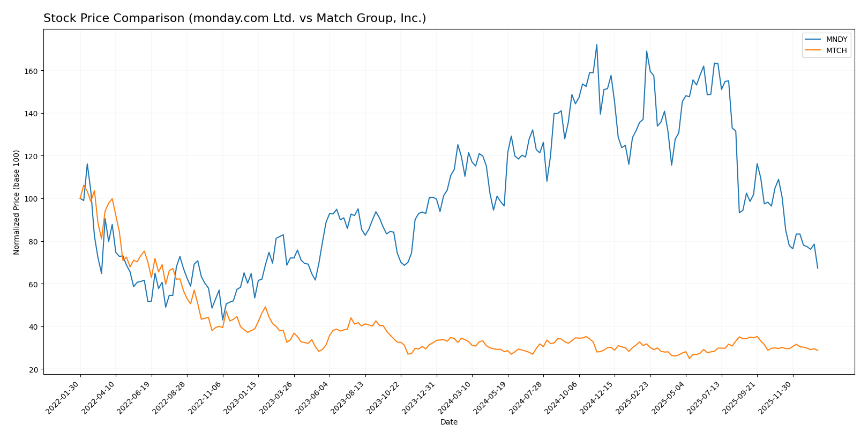Screen dimensions: 868x439
Task: Click the highest peak of the MNDY line
Action: click(596, 44)
